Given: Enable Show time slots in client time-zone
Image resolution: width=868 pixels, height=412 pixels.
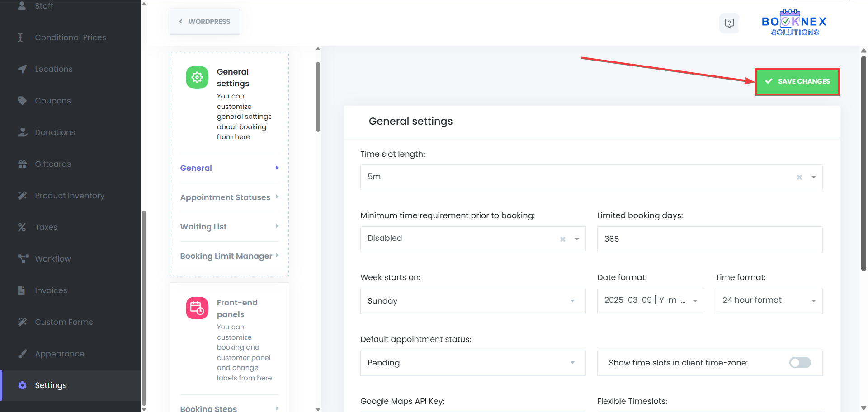Looking at the screenshot, I should tap(800, 363).
